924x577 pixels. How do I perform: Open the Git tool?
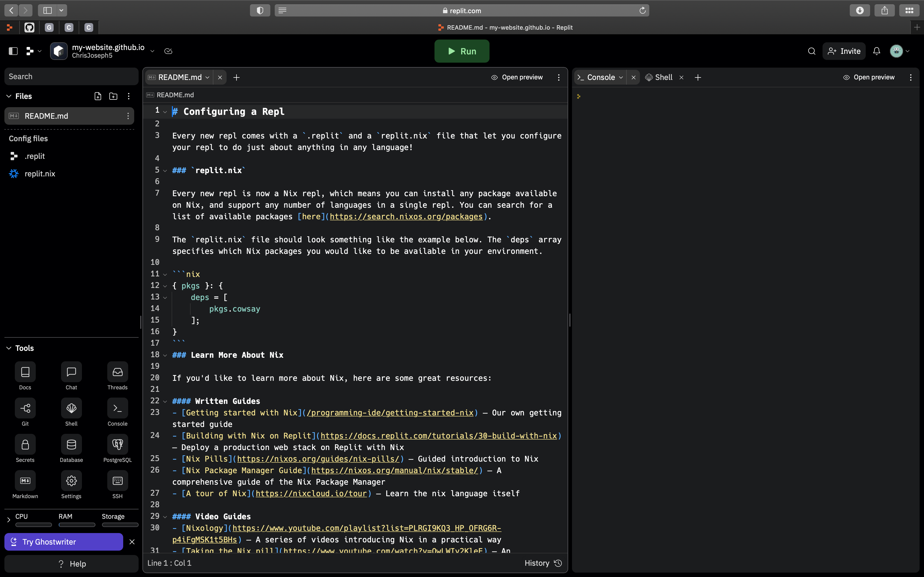click(x=25, y=408)
